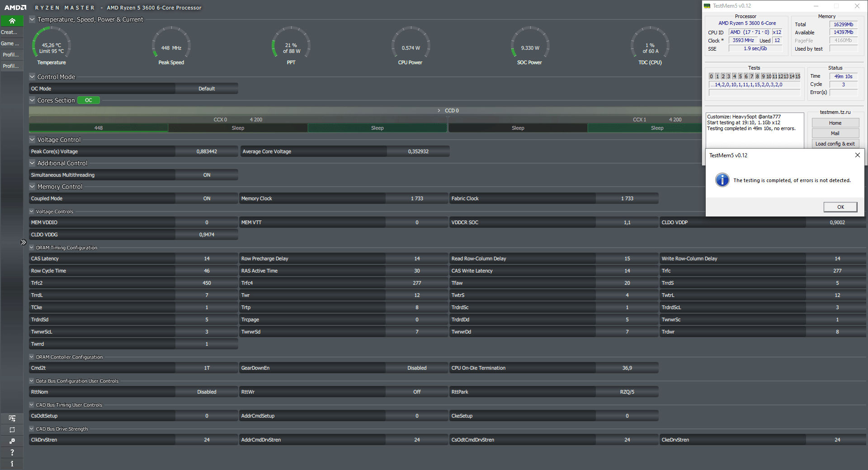Screen dimensions: 868x470
Task: Click the Memory Clock value 1 733
Action: pos(417,198)
